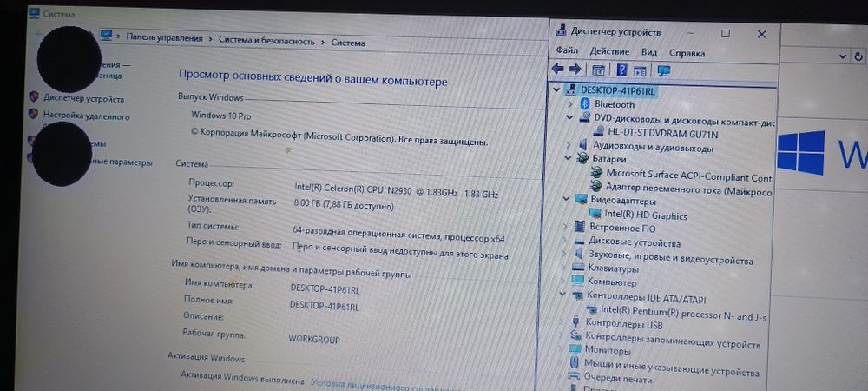
Task: Open Help via the question mark toolbar icon
Action: click(621, 70)
